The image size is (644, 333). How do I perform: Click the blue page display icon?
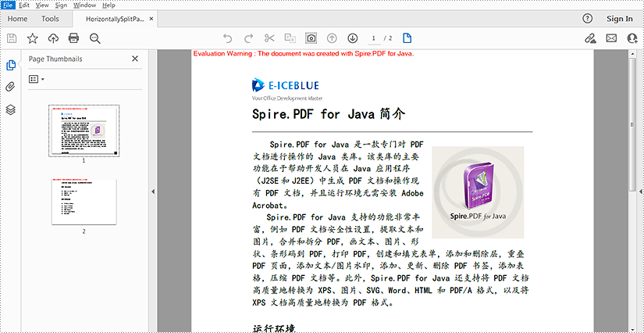(407, 38)
